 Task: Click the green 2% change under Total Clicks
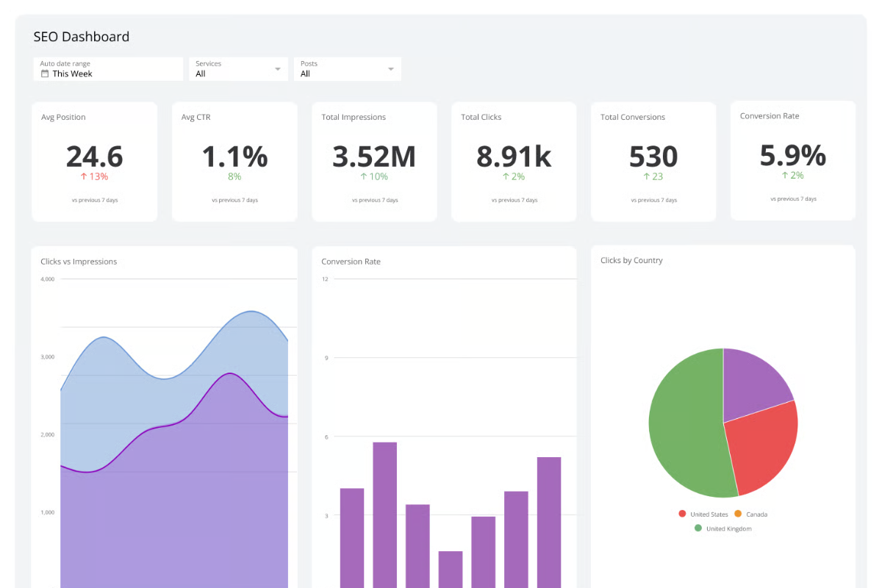click(x=513, y=176)
